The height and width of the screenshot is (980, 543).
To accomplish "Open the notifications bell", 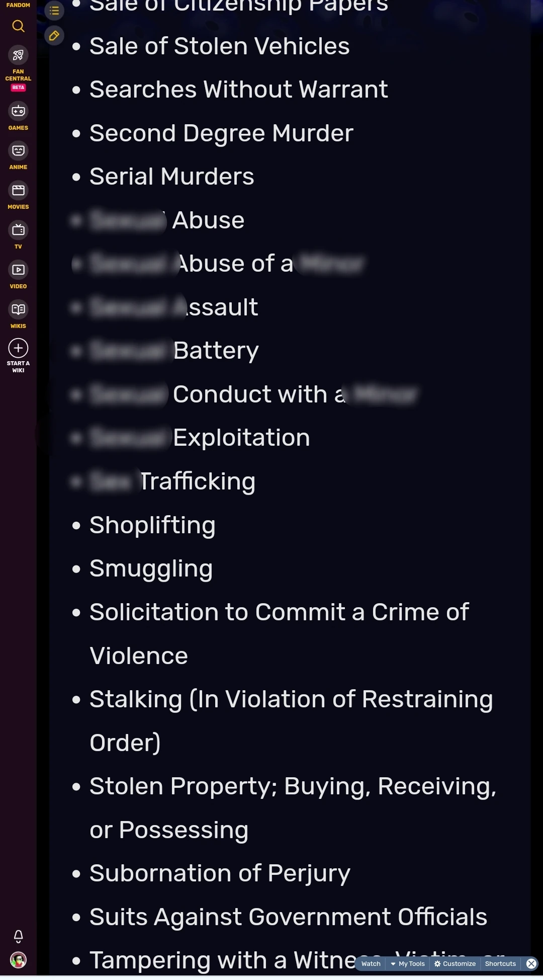I will (18, 936).
